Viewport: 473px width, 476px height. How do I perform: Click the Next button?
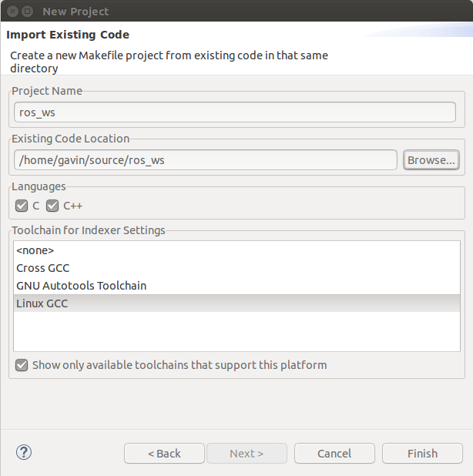(x=247, y=453)
